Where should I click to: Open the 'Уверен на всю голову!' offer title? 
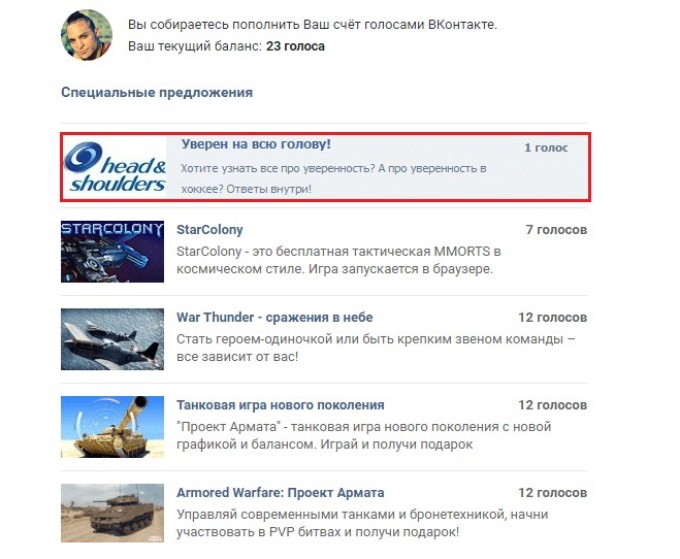pyautogui.click(x=256, y=144)
